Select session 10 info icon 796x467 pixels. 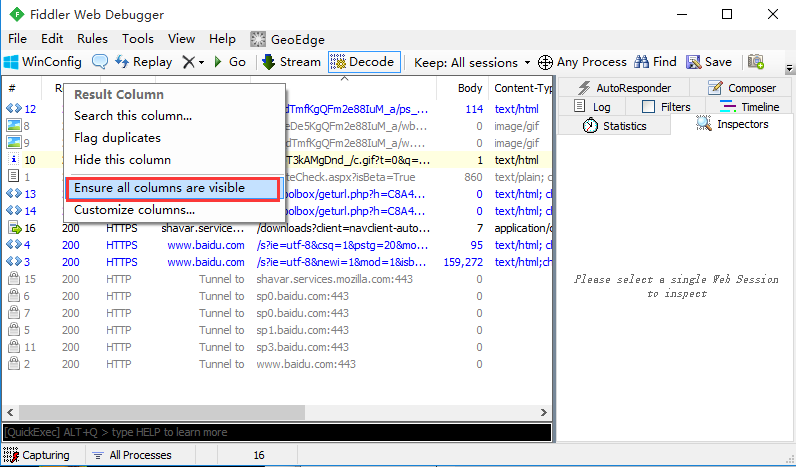point(14,160)
